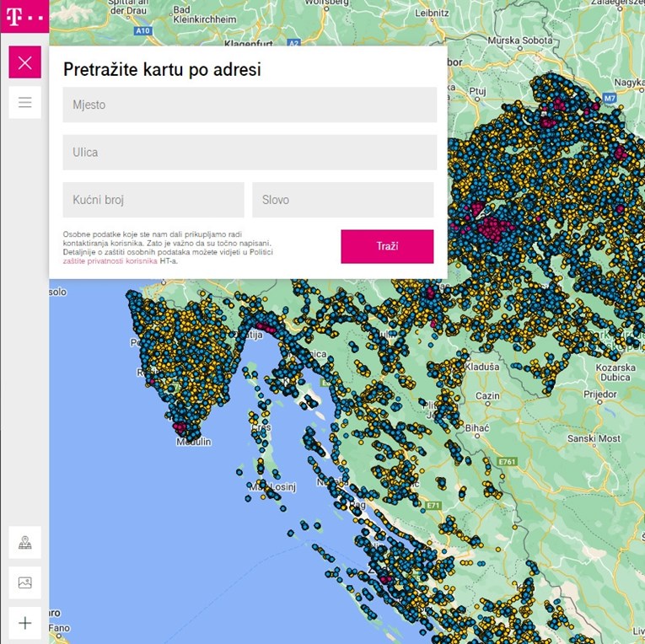Click the M7 highway shield on the map

610,98
